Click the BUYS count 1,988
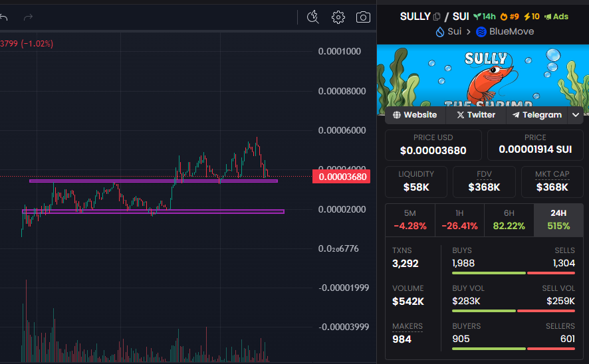The height and width of the screenshot is (364, 589). 463,264
